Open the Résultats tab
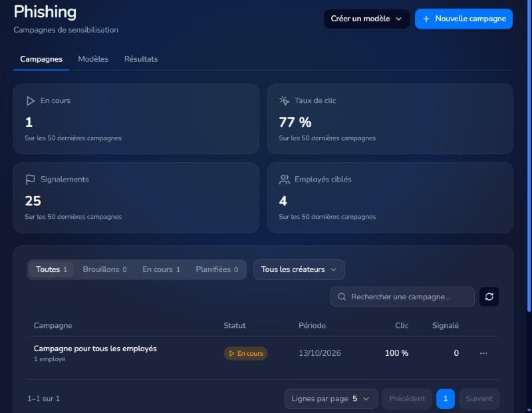The width and height of the screenshot is (532, 413). click(x=141, y=59)
